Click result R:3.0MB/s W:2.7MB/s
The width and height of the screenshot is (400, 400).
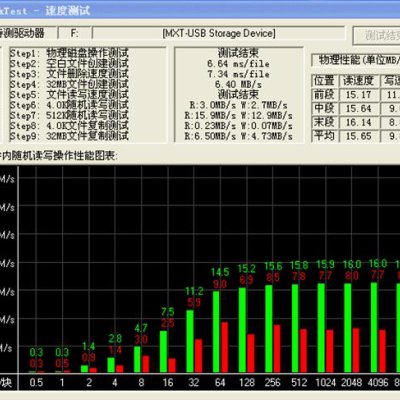tap(238, 105)
